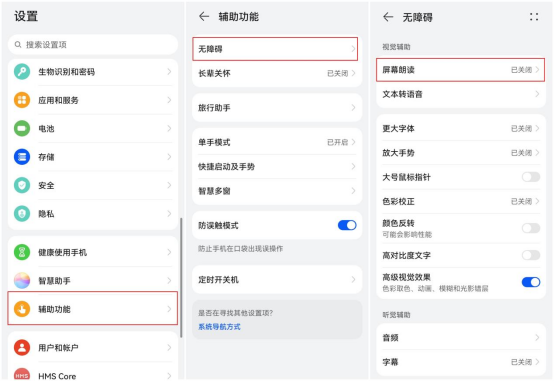Turn off 高级视觉效果 toggle
This screenshot has height=381, width=554.
(531, 282)
